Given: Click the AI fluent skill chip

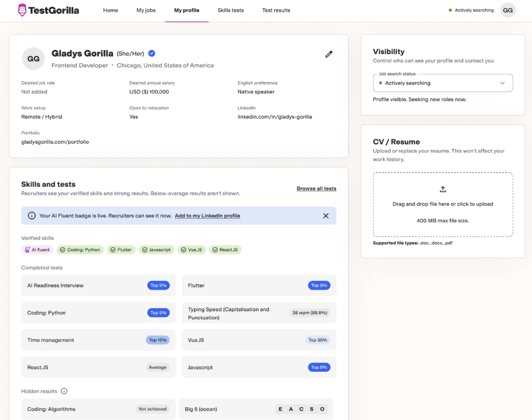Looking at the screenshot, I should [37, 250].
